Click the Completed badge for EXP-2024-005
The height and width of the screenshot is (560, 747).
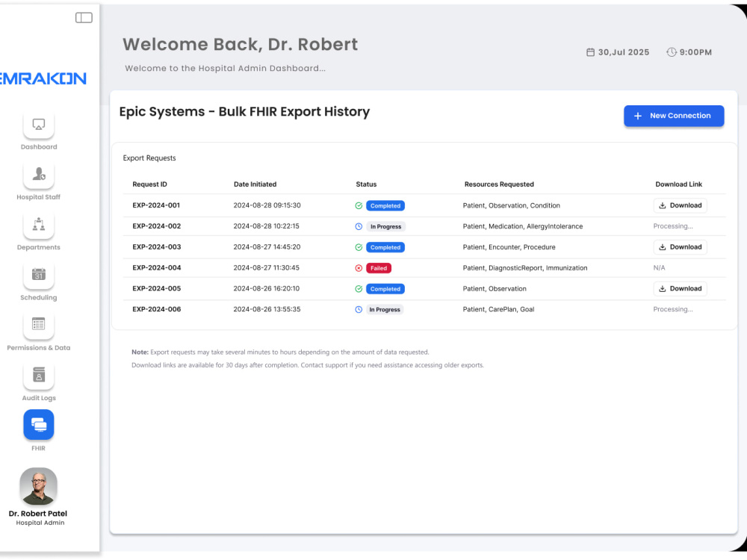[385, 289]
